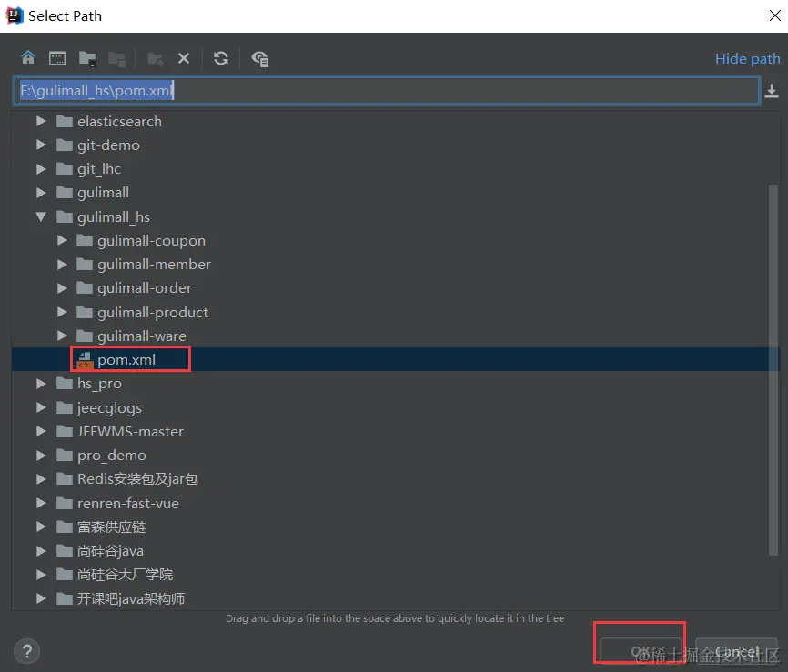Screen dimensions: 788x672
Task: Click the vertical scrollbar of file tree
Action: coord(773,370)
